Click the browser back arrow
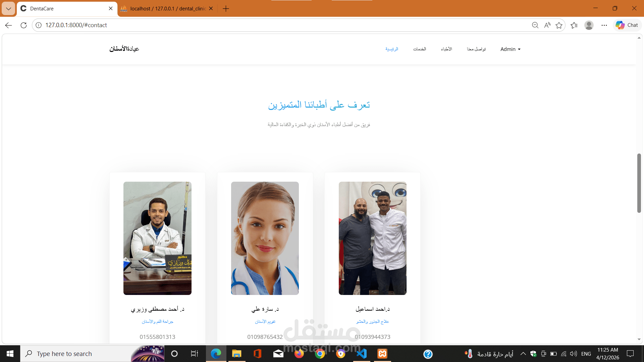This screenshot has height=362, width=644. (x=9, y=25)
